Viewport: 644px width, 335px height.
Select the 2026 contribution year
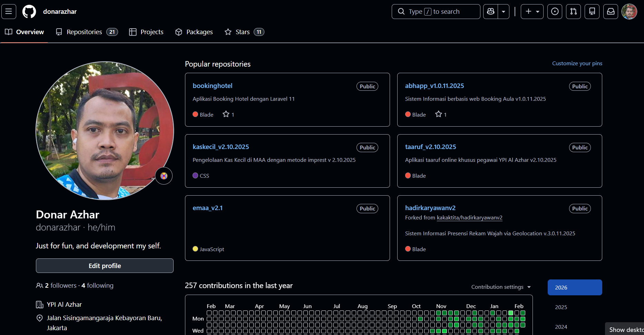pyautogui.click(x=575, y=287)
